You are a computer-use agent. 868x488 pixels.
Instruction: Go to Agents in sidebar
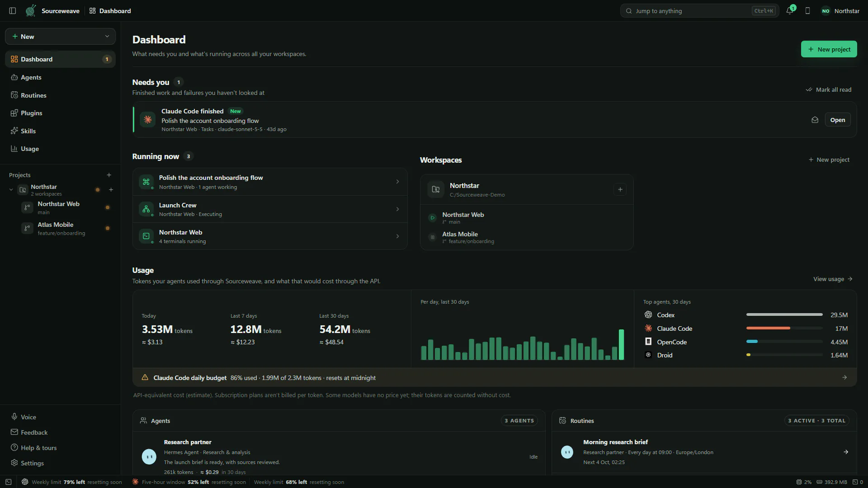(60, 77)
